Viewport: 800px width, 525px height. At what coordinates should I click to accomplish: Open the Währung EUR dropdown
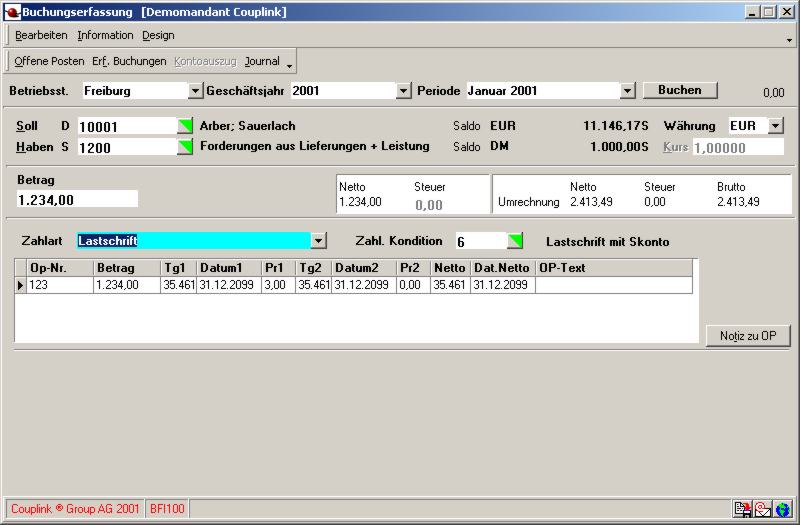pyautogui.click(x=775, y=127)
